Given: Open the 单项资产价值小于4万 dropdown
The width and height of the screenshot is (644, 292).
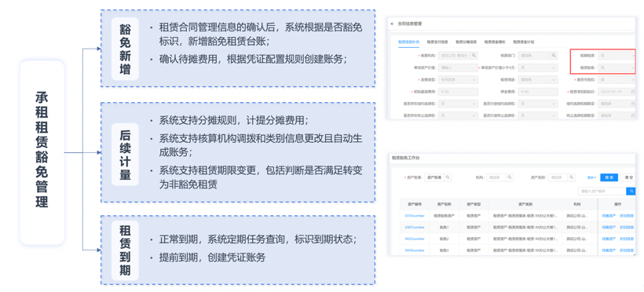Looking at the screenshot, I should coord(538,68).
